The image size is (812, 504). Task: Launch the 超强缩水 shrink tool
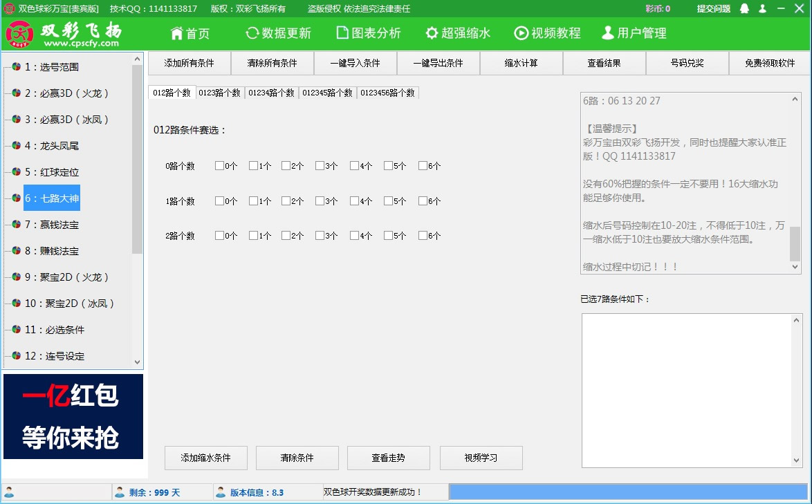click(459, 32)
